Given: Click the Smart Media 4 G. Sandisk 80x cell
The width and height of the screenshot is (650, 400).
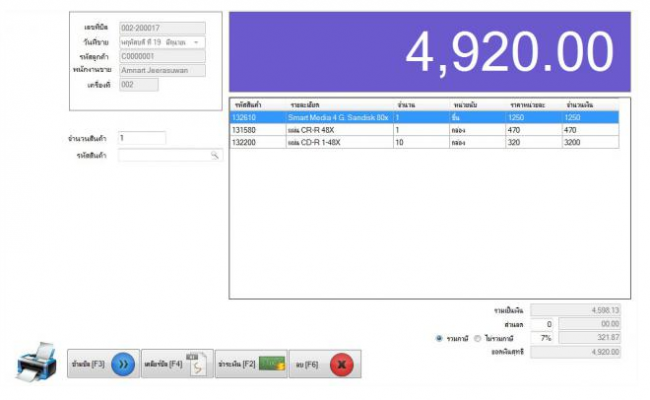Looking at the screenshot, I should tap(339, 117).
